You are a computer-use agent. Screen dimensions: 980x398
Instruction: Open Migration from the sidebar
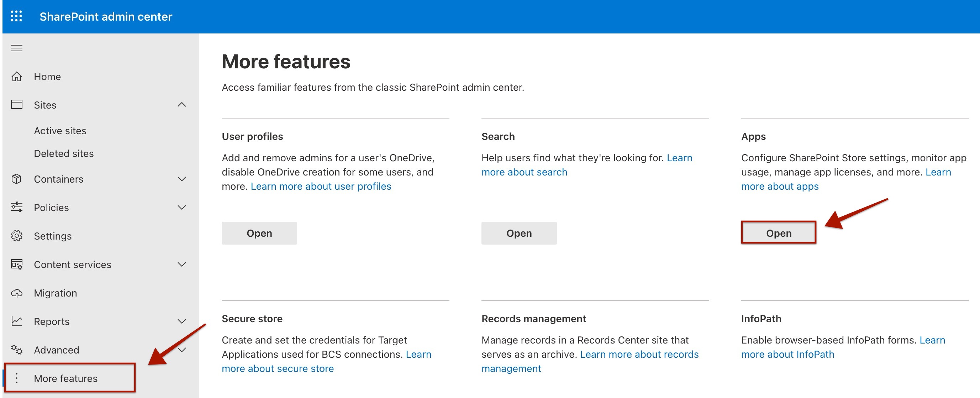(x=100, y=293)
